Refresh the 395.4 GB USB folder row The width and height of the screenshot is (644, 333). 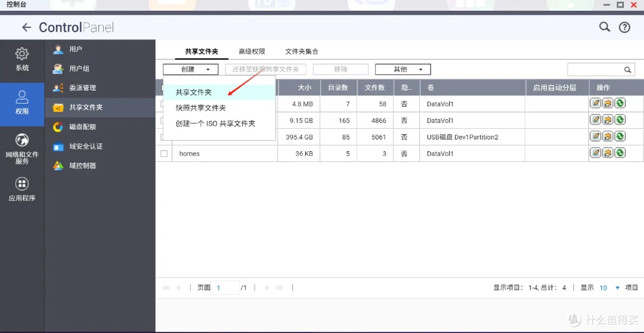620,136
